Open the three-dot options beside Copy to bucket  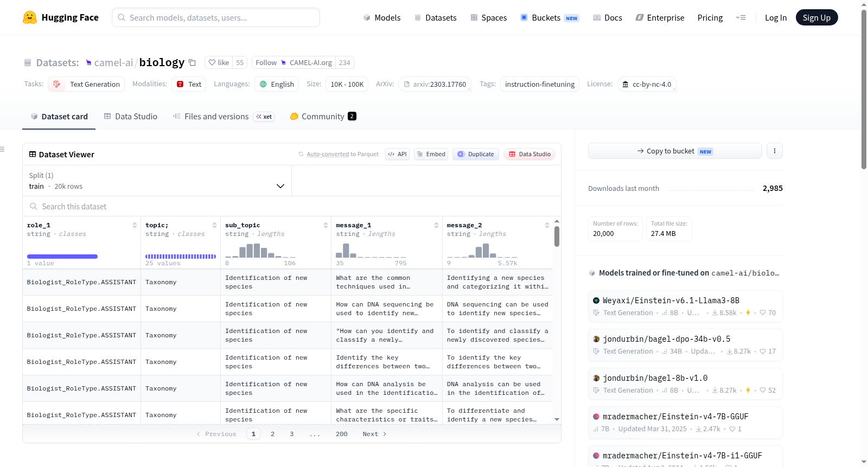coord(775,151)
